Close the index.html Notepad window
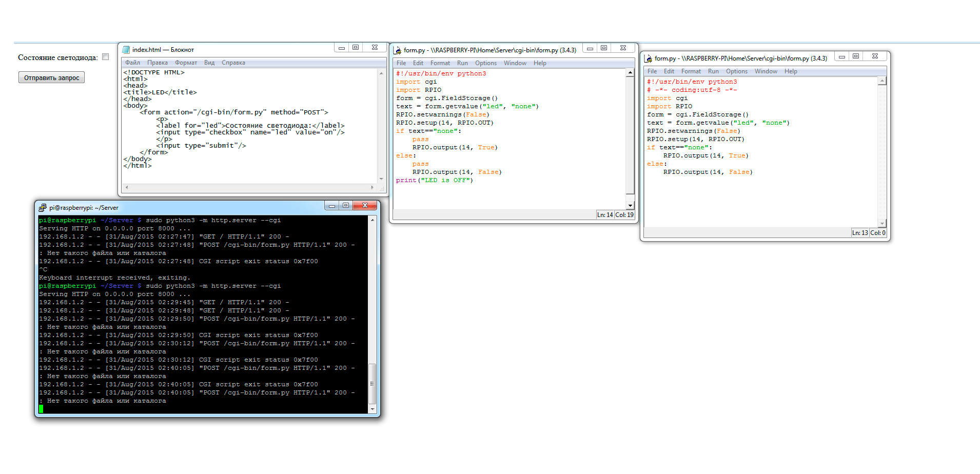This screenshot has height=474, width=980. 375,48
